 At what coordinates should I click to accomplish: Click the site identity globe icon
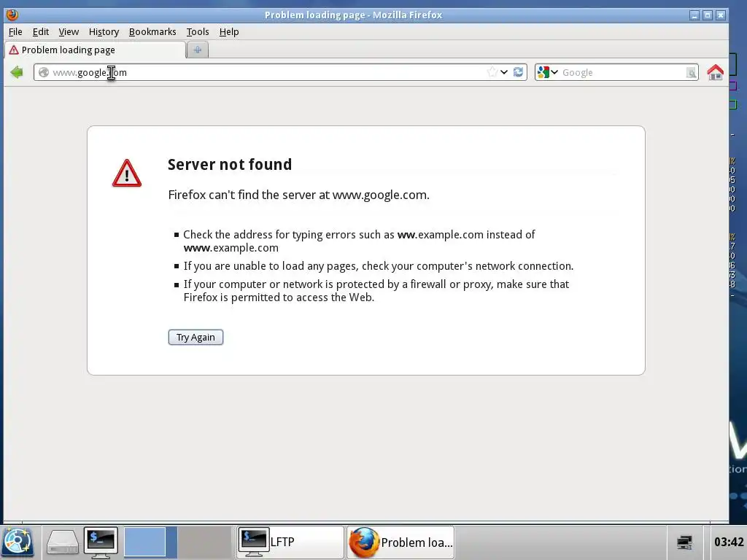44,72
